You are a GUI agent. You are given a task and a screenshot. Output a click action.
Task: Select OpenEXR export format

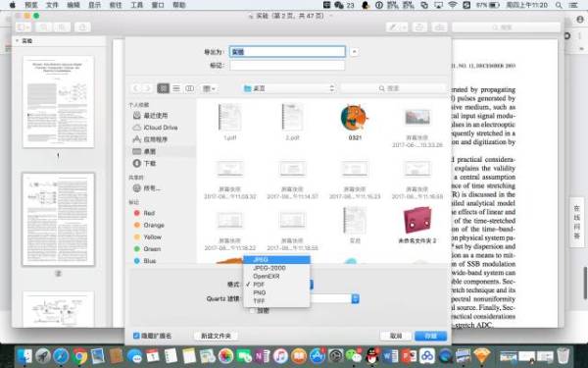(276, 276)
